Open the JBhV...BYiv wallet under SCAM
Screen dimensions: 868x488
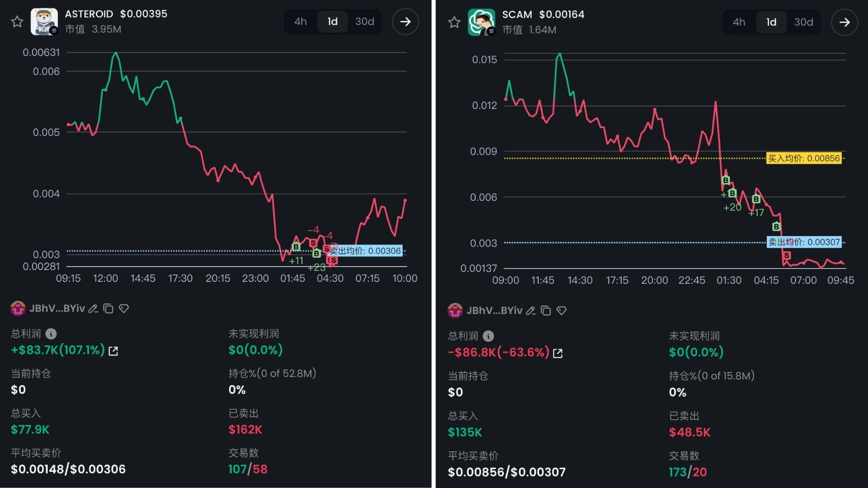click(494, 311)
